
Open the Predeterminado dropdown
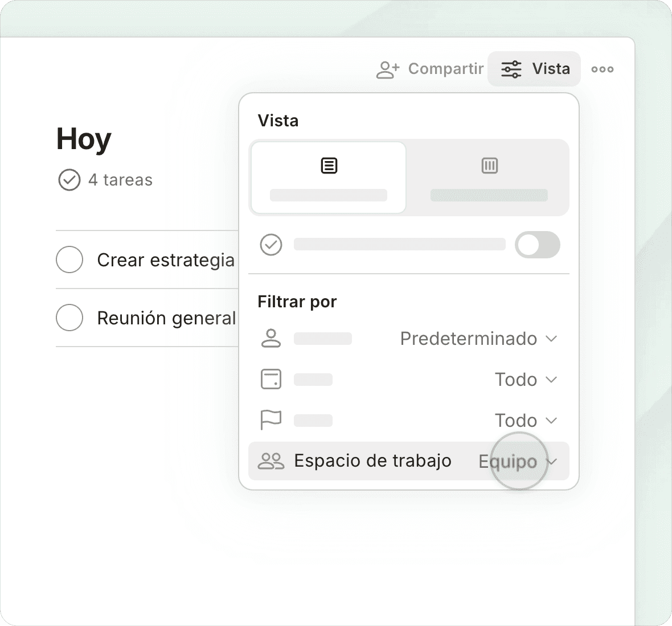[478, 339]
